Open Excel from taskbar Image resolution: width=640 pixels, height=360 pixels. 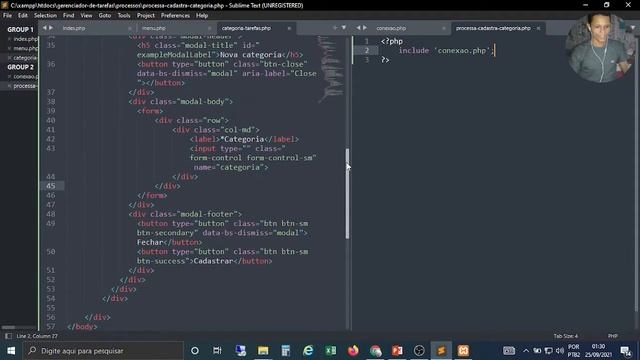click(x=331, y=351)
